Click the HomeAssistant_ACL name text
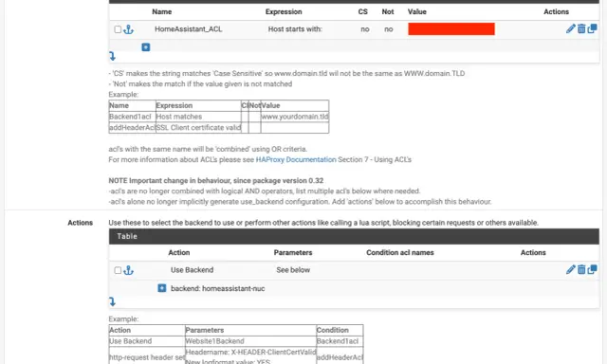Image resolution: width=607 pixels, height=364 pixels. tap(189, 29)
